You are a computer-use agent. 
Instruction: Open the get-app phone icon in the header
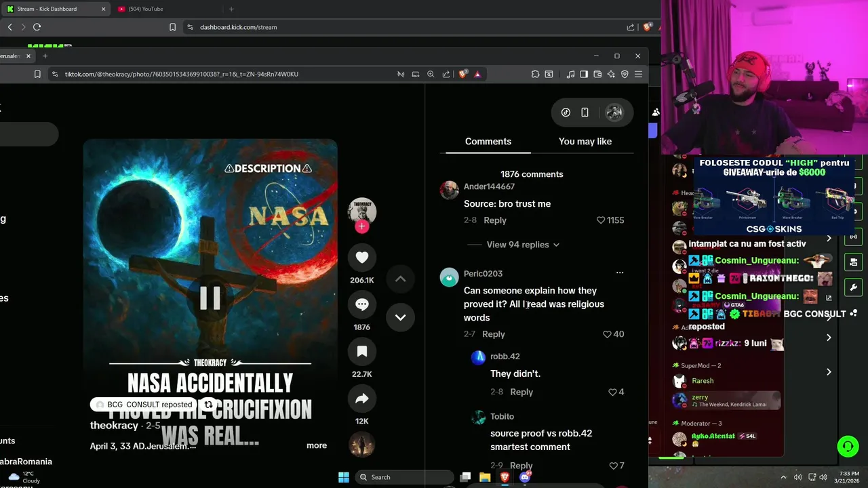click(x=585, y=113)
